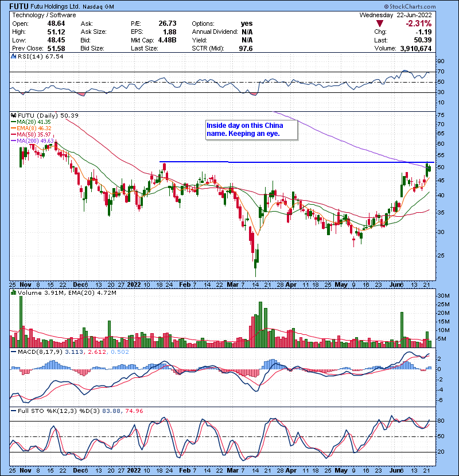This screenshot has width=459, height=476.
Task: Click the Ask Size label
Action: click(x=94, y=32)
